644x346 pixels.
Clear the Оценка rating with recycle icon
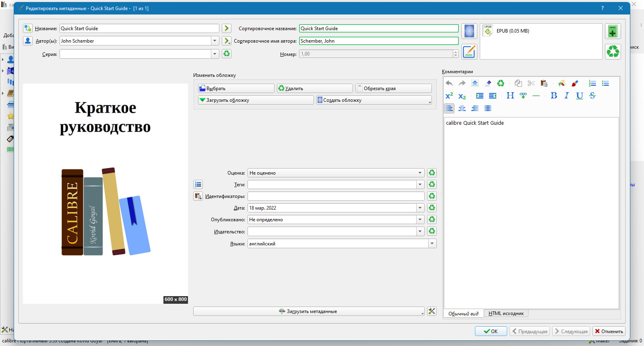(x=432, y=173)
